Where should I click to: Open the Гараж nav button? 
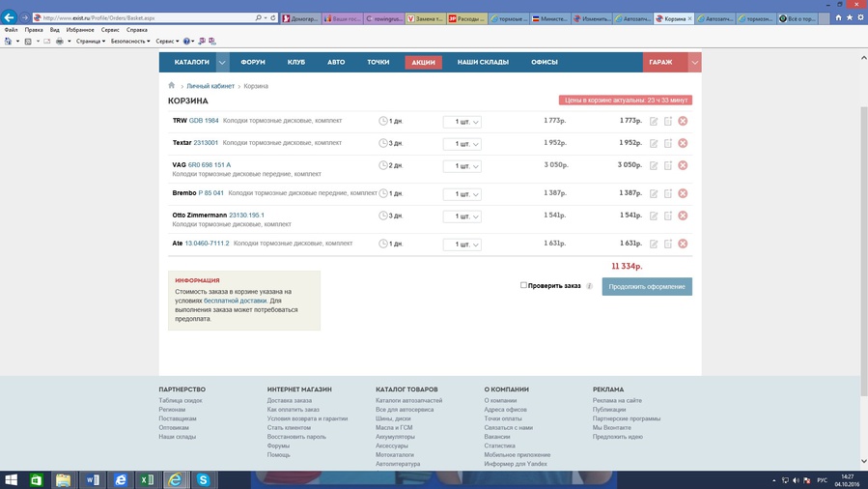pyautogui.click(x=661, y=62)
